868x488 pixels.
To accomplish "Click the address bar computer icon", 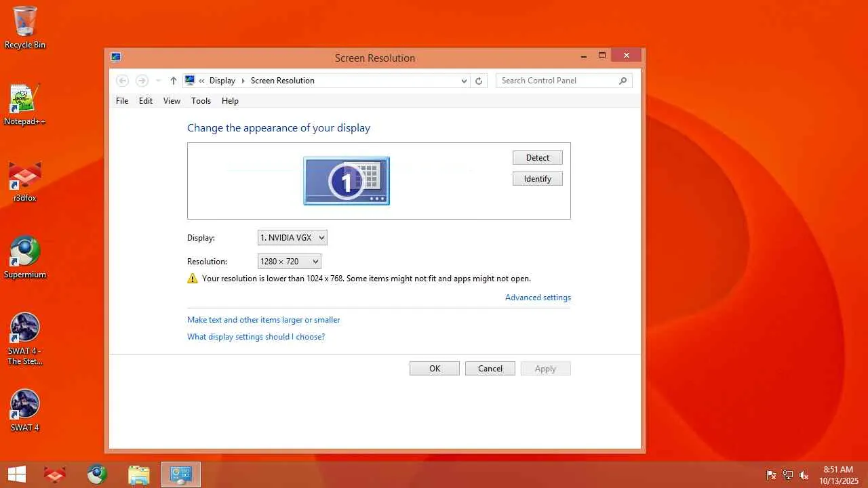I will pos(190,80).
